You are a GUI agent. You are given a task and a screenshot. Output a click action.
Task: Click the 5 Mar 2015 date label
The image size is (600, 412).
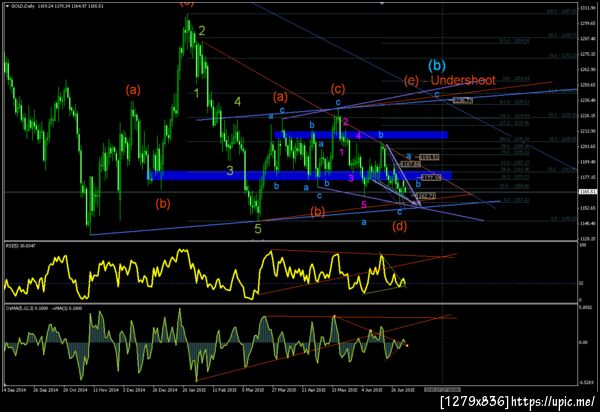click(x=253, y=390)
